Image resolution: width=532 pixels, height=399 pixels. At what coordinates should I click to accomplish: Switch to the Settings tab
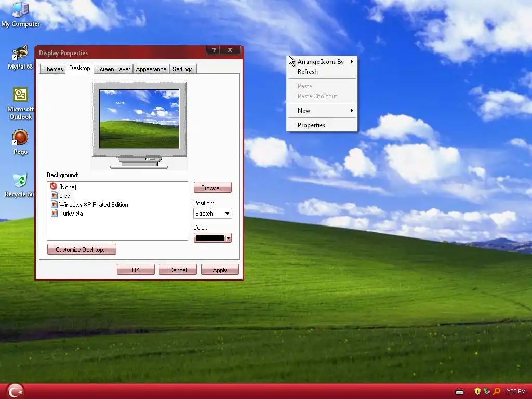pos(182,69)
